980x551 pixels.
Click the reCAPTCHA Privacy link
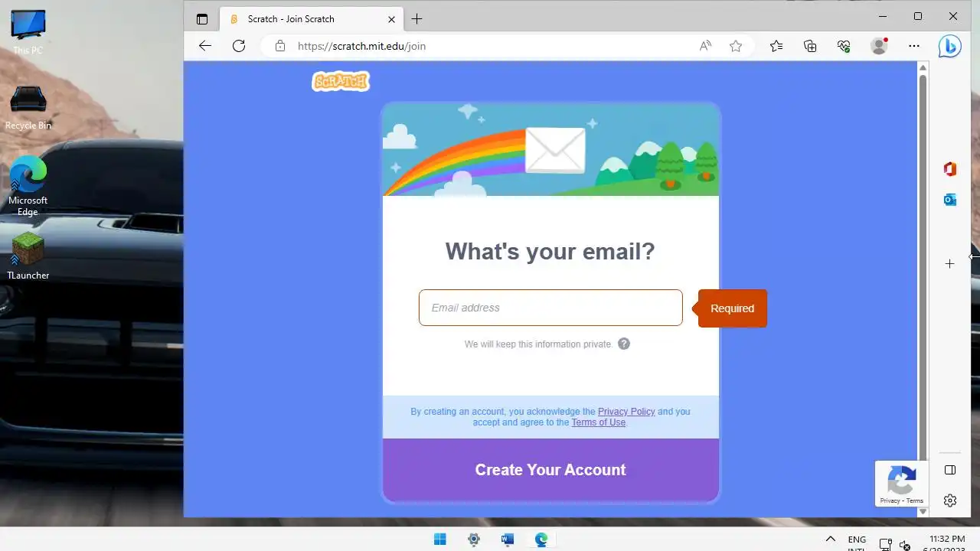pyautogui.click(x=890, y=501)
